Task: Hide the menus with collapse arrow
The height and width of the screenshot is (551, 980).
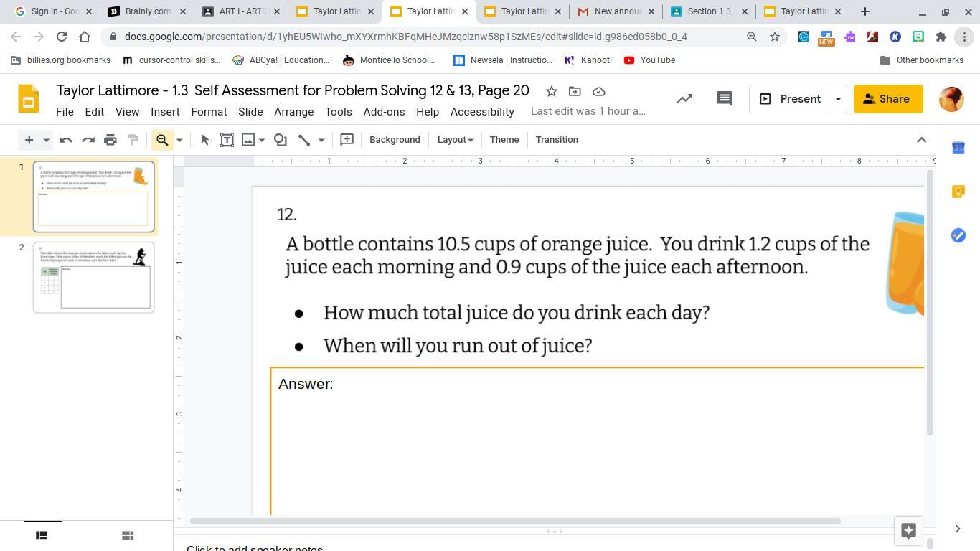Action: pyautogui.click(x=922, y=140)
